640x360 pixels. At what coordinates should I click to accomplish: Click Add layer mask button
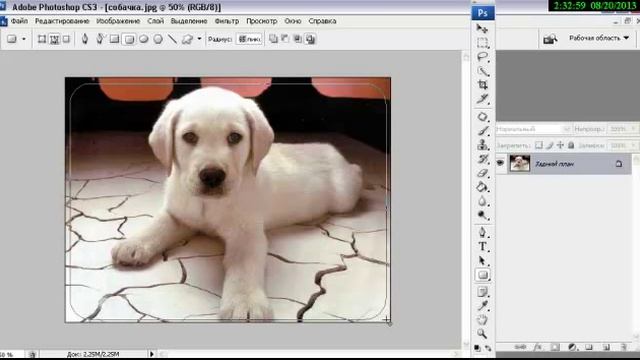[x=555, y=347]
